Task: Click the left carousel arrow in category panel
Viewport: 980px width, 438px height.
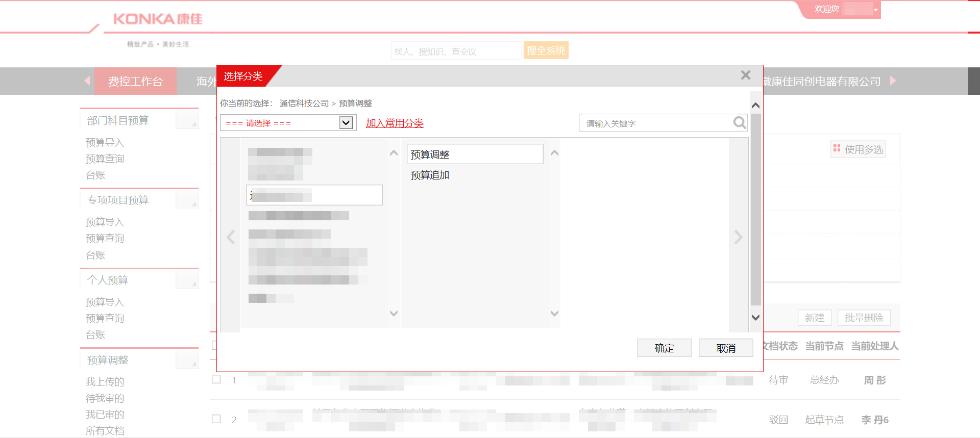Action: pos(231,237)
